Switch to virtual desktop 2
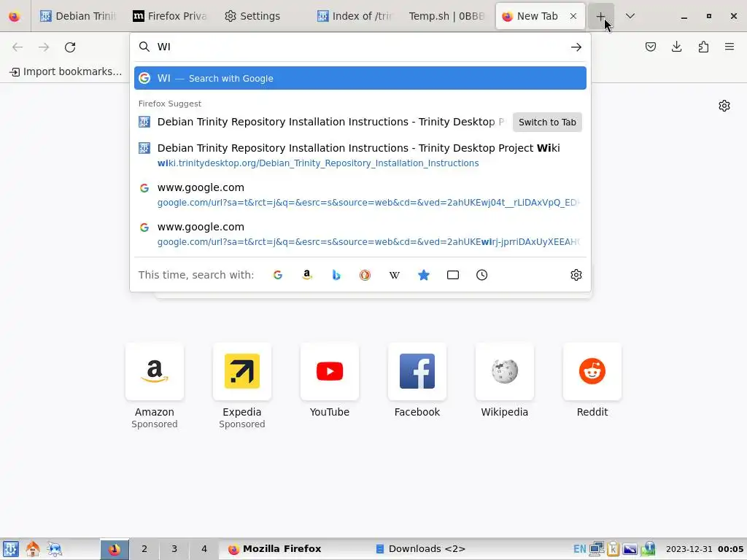 [144, 548]
